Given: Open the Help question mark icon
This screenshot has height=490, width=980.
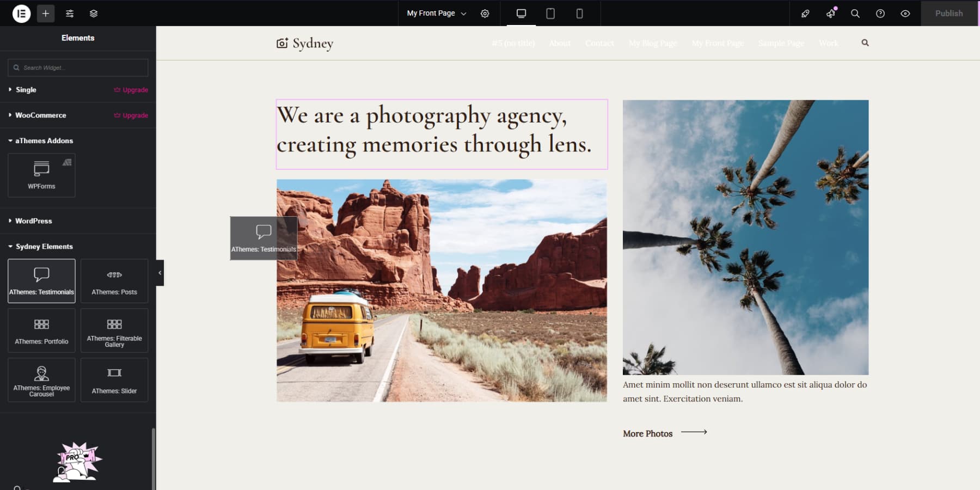Looking at the screenshot, I should (880, 14).
